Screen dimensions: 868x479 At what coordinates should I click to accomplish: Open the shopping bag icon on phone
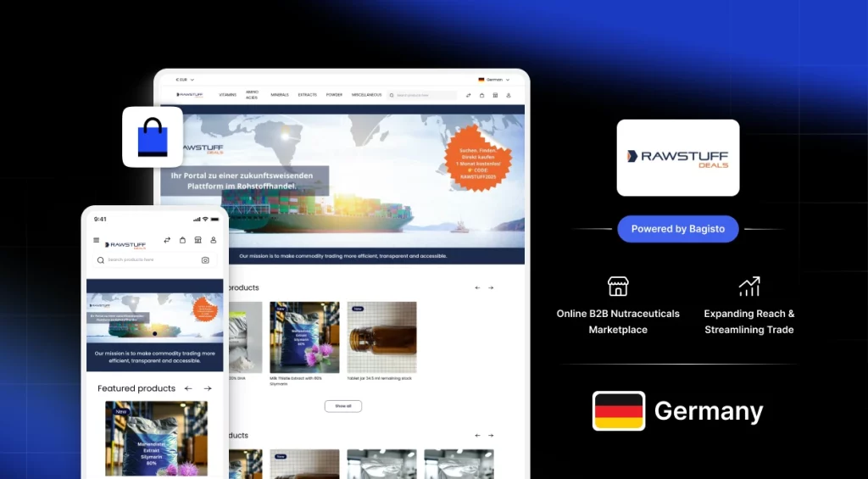pos(183,240)
